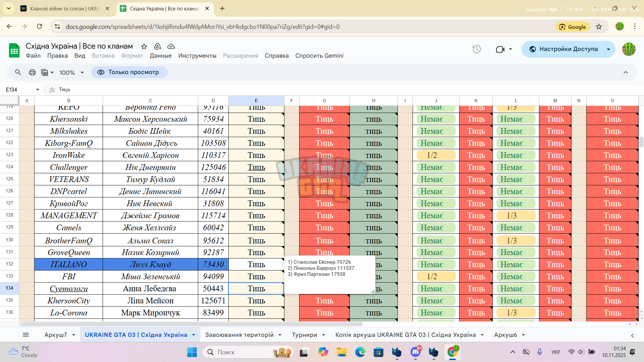Screen dimensions: 644x362
Task: Open the Справка menu
Action: [x=277, y=56]
